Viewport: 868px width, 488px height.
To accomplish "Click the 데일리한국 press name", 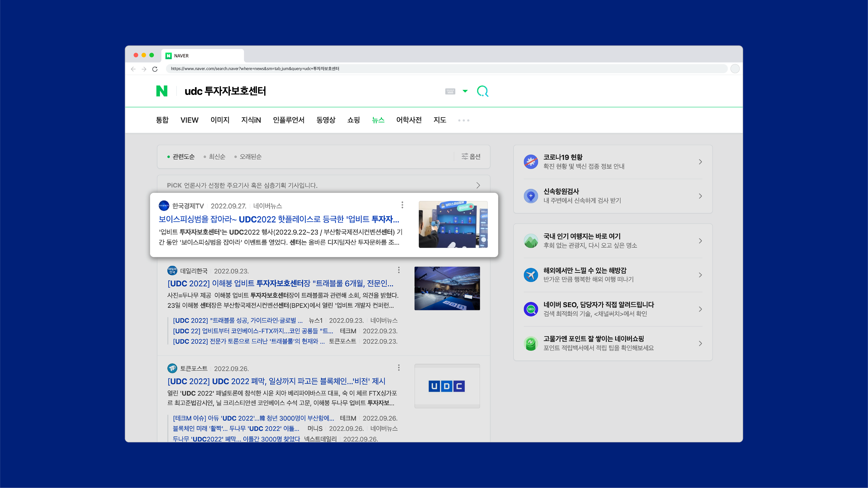I will pyautogui.click(x=194, y=271).
